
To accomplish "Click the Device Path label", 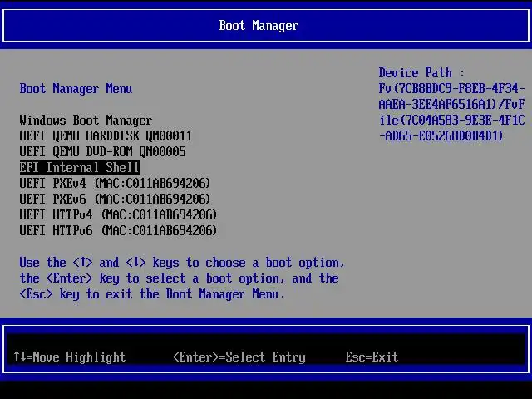I will [x=421, y=73].
